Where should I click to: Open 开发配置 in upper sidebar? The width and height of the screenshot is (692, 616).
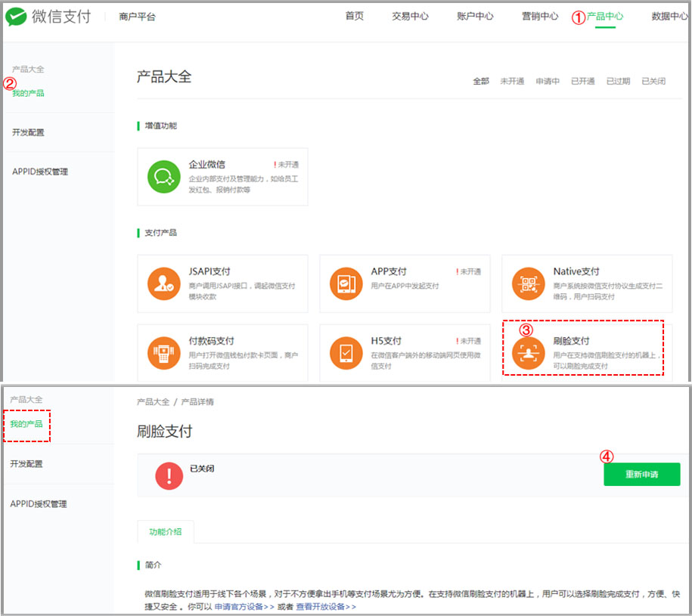click(28, 132)
